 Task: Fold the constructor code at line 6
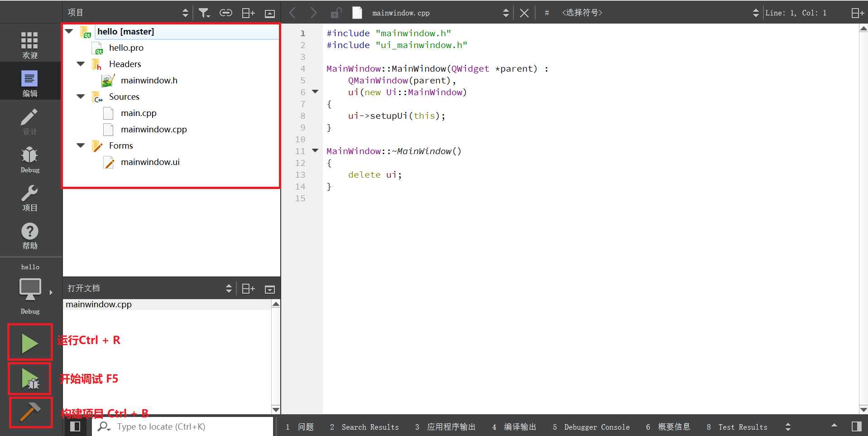[315, 92]
